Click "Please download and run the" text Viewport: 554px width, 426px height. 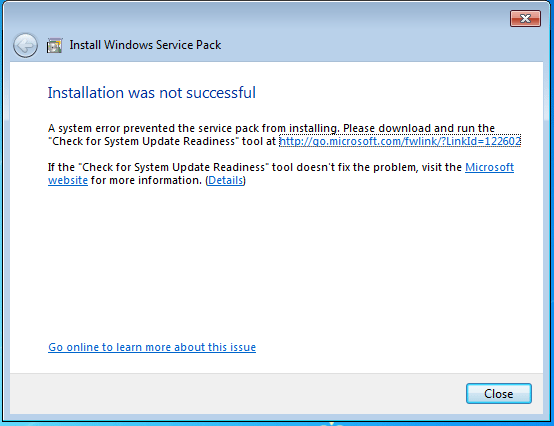[419, 128]
